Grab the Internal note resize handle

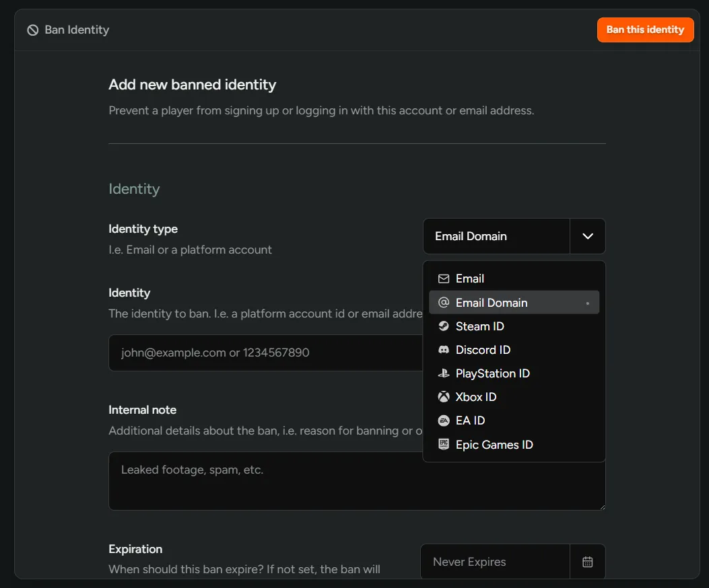602,507
